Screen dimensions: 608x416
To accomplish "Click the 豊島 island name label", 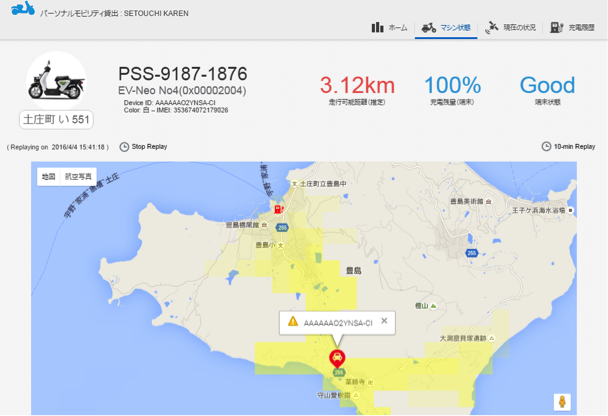I will [x=354, y=271].
